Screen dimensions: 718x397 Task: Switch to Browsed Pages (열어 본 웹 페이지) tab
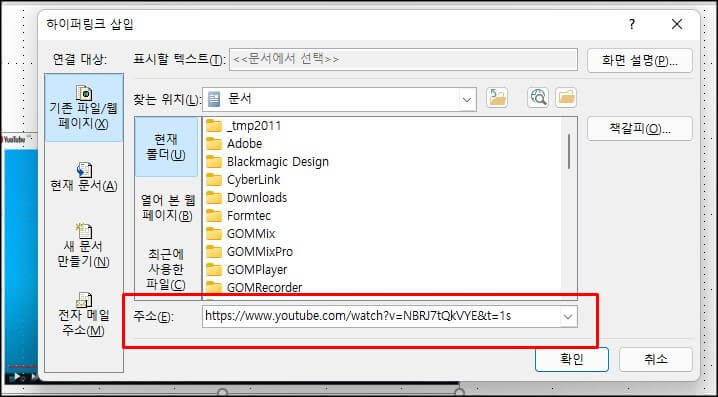click(167, 207)
